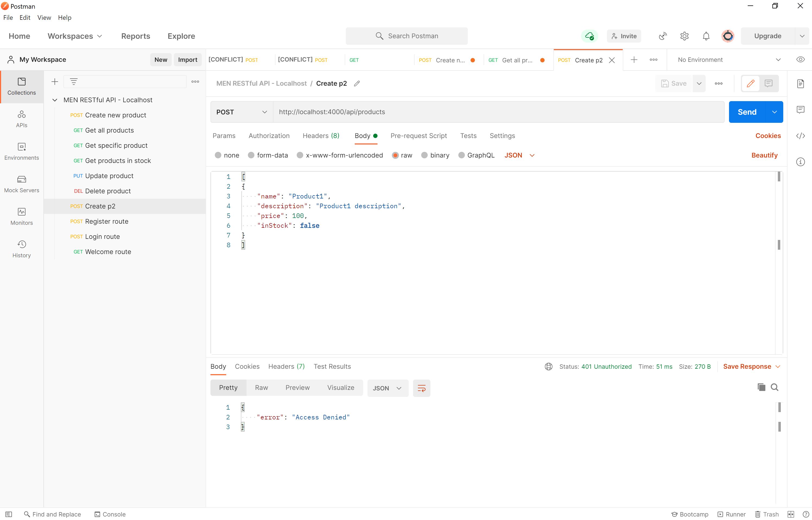Open the Mock Servers sidebar panel
Screen dimensions: 812x520
22,184
